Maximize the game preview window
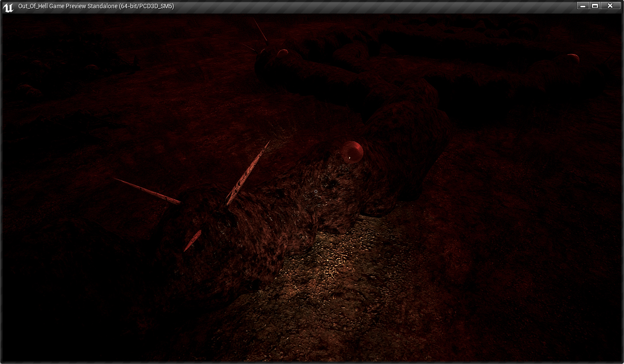Screen dimensions: 624x364 coord(595,6)
